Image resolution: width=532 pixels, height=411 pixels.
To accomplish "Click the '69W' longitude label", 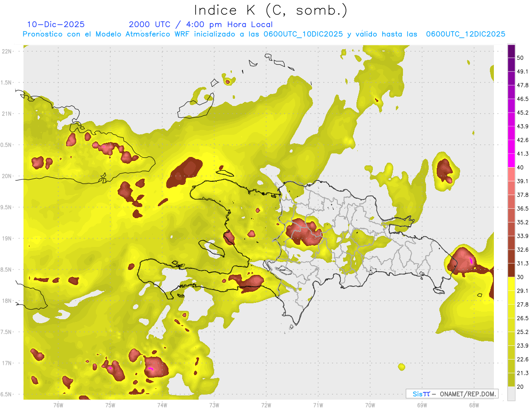I will [422, 405].
